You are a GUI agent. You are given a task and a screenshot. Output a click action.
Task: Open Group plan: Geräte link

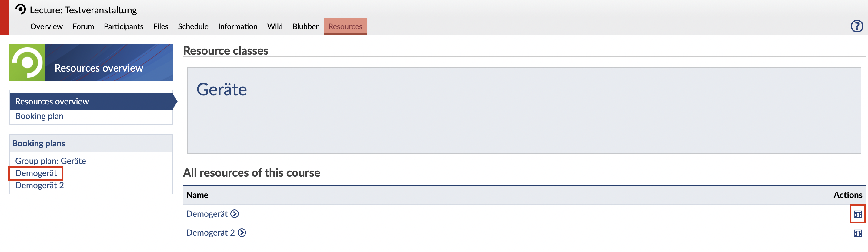(51, 161)
